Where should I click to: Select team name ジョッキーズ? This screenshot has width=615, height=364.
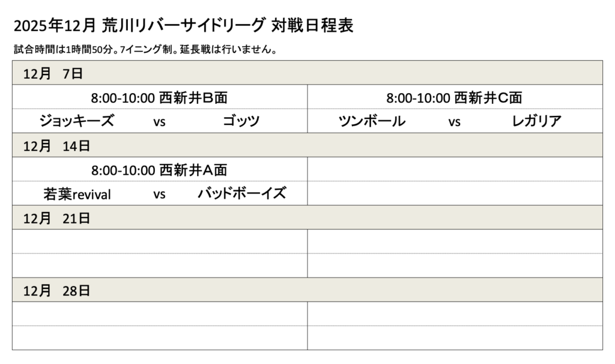point(76,121)
